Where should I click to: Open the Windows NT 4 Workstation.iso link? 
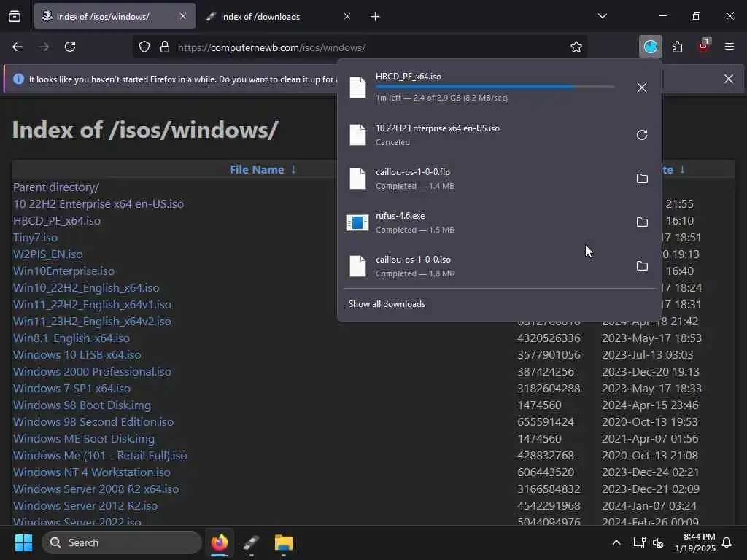tap(91, 472)
